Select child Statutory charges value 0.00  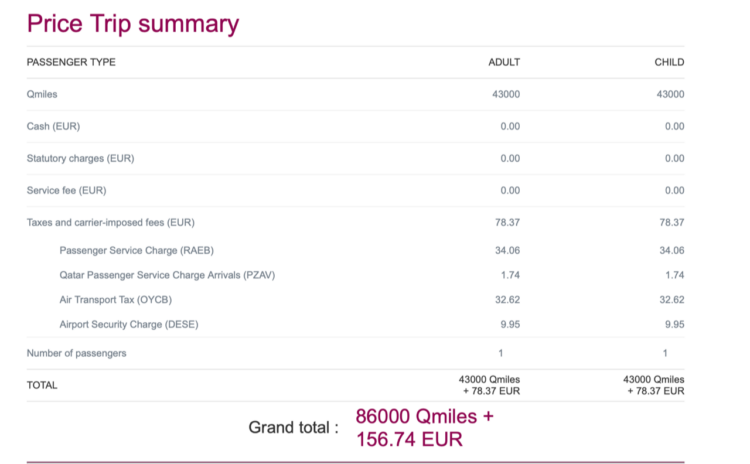coord(674,158)
